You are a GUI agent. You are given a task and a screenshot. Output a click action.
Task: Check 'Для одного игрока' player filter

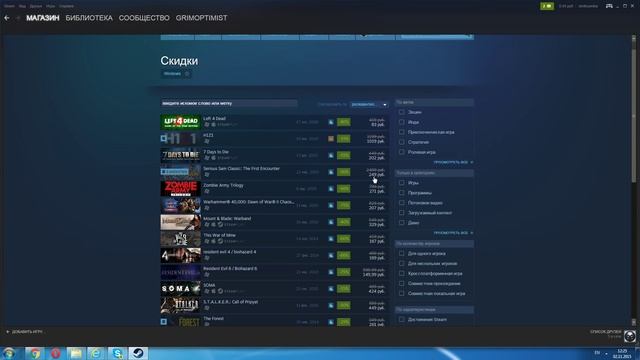402,253
